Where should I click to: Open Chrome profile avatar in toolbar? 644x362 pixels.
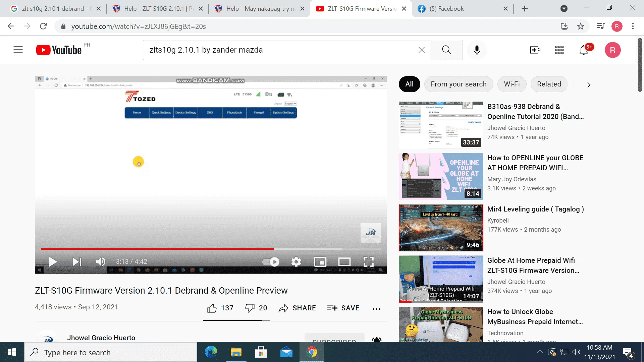click(x=617, y=26)
